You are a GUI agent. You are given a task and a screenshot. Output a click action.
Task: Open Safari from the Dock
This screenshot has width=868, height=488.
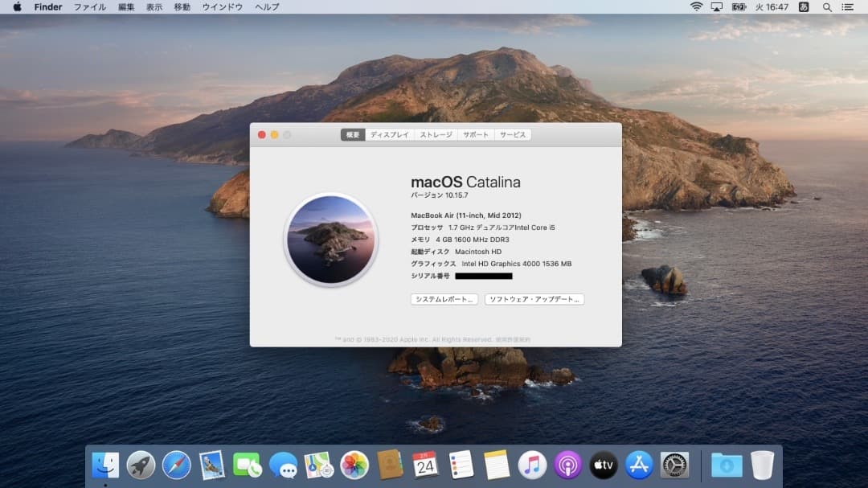pyautogui.click(x=178, y=465)
